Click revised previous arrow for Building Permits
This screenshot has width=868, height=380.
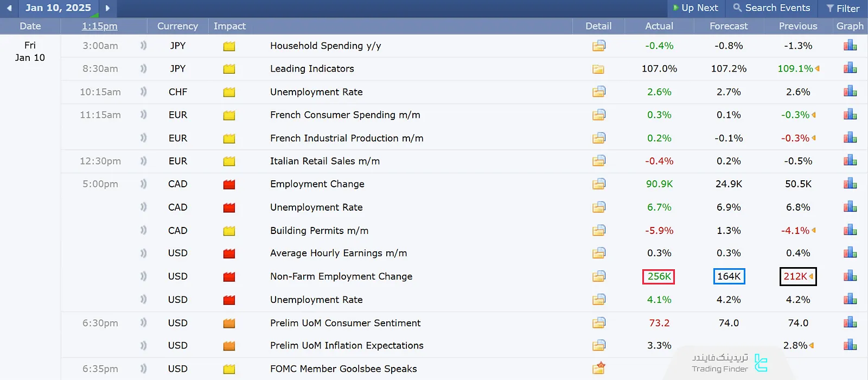click(813, 231)
